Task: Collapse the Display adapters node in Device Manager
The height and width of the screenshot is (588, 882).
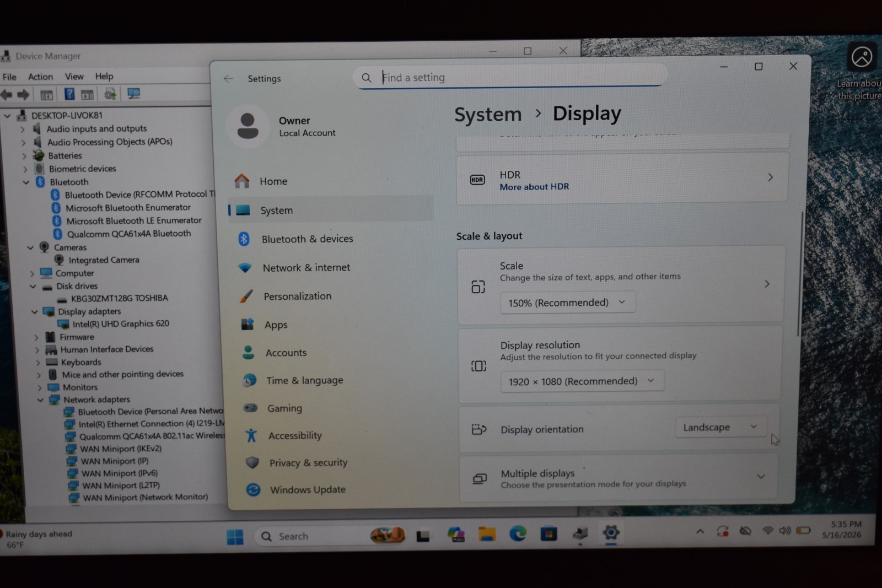Action: (35, 312)
